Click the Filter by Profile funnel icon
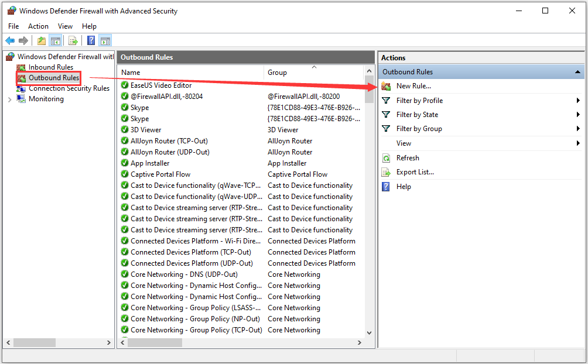This screenshot has width=588, height=364. pyautogui.click(x=386, y=101)
